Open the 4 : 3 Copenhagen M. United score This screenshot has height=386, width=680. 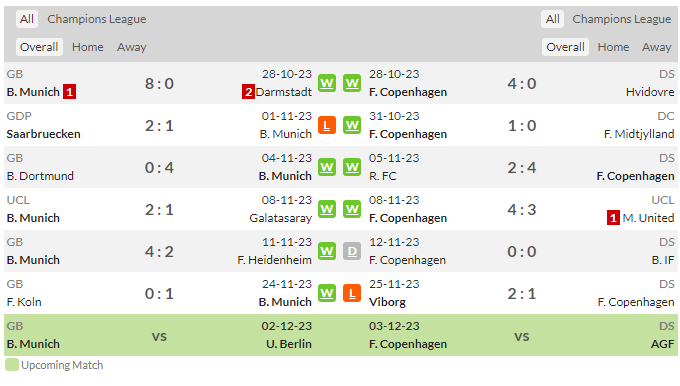[x=522, y=209]
